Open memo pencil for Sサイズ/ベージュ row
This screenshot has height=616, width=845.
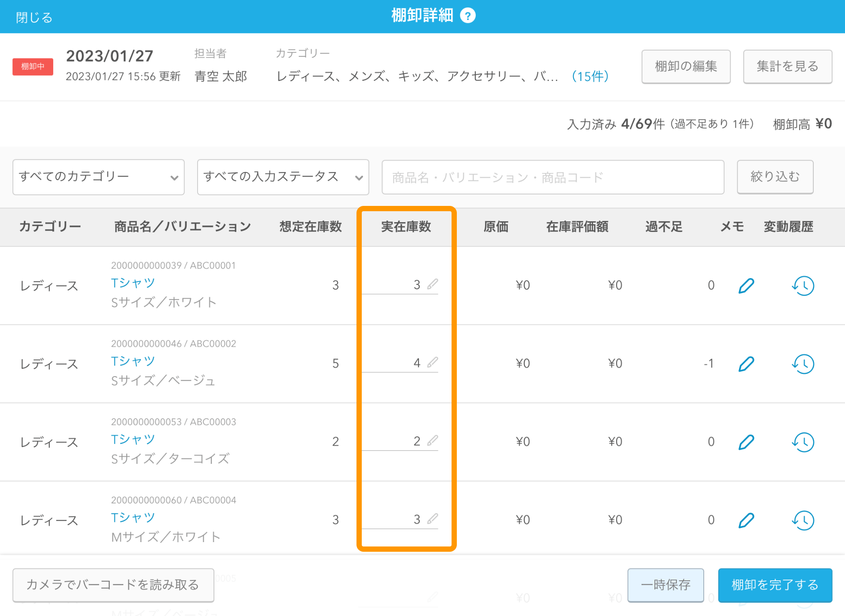point(746,364)
